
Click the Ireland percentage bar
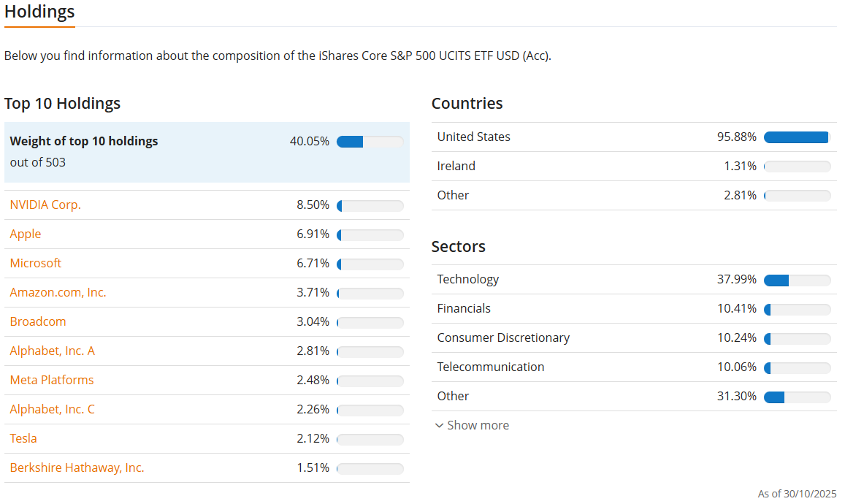(798, 167)
